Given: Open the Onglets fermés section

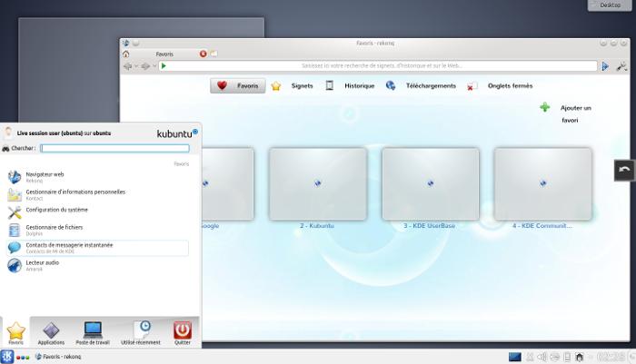Looking at the screenshot, I should (x=510, y=85).
